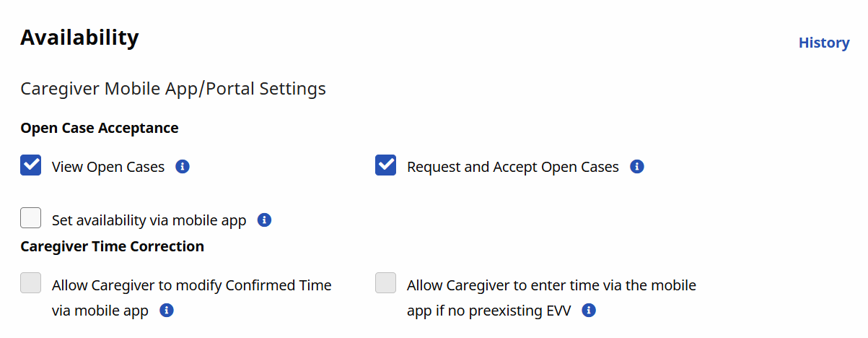Image resolution: width=868 pixels, height=338 pixels.
Task: Click the Caregiver Mobile App/Portal Settings subtitle
Action: point(173,89)
